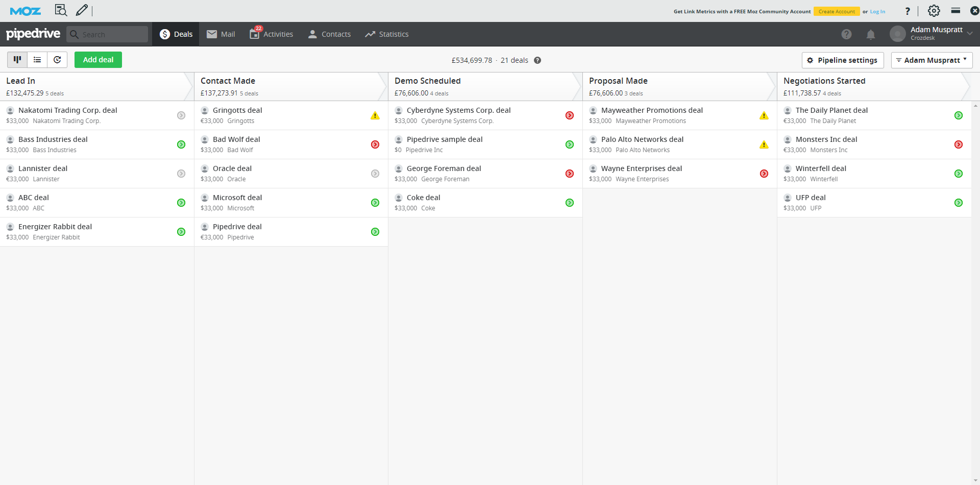980x485 pixels.
Task: Click green activity icon on ABC deal
Action: pos(181,203)
